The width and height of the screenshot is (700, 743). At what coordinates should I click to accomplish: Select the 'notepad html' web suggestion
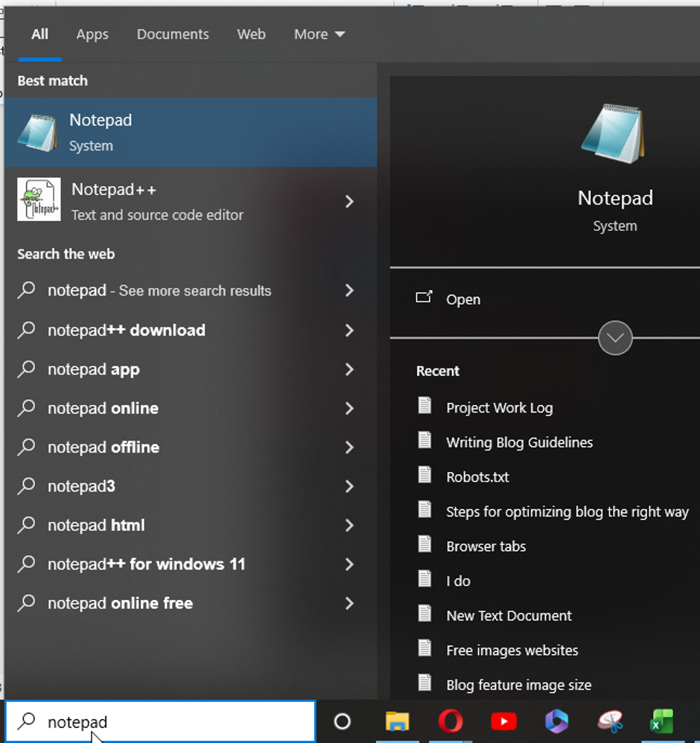coord(191,525)
